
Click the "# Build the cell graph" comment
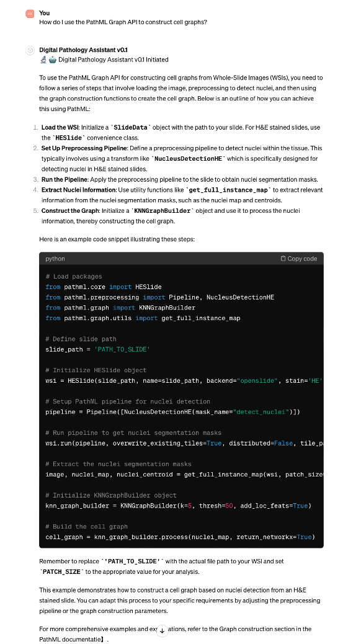coord(87,527)
